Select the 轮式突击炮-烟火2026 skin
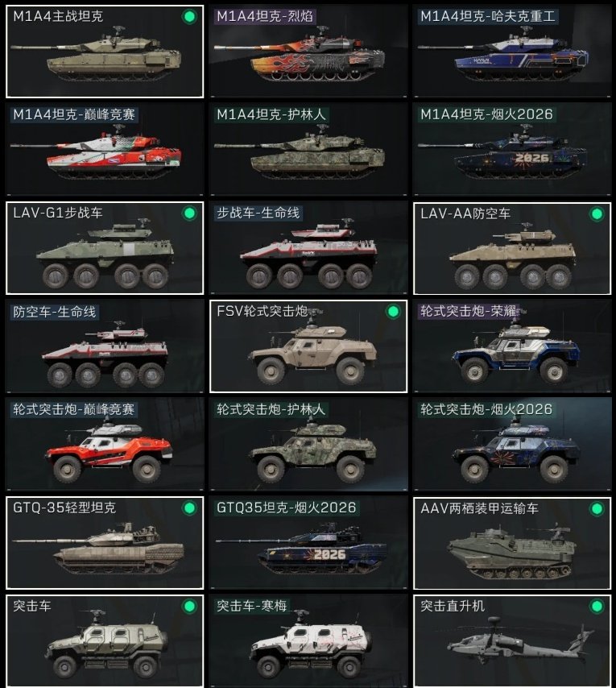Image resolution: width=616 pixels, height=688 pixels. pos(512,445)
